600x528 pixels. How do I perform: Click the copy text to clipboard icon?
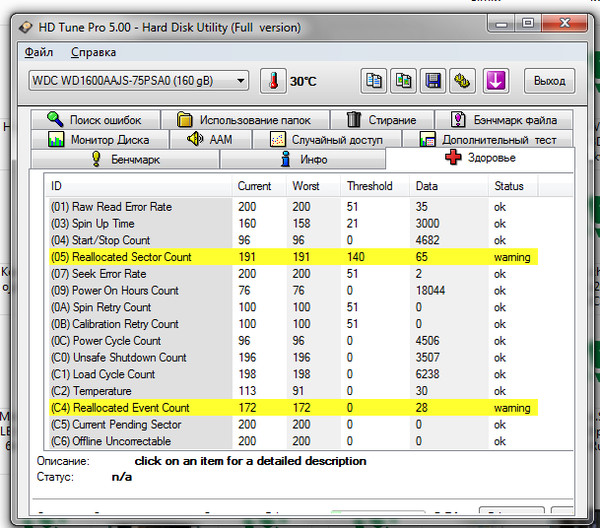coord(374,80)
